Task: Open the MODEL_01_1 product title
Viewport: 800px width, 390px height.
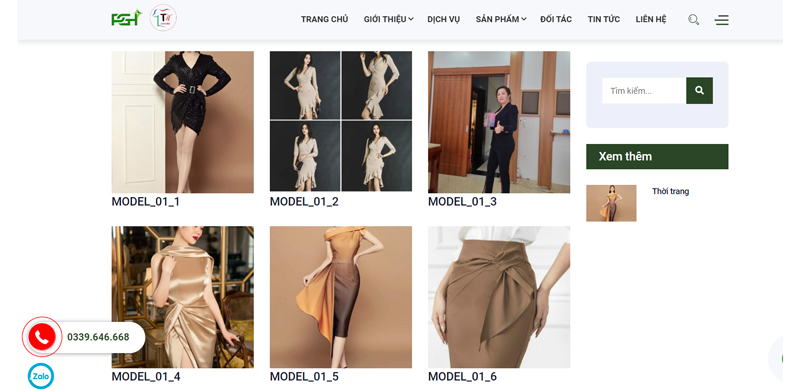Action: pos(145,202)
